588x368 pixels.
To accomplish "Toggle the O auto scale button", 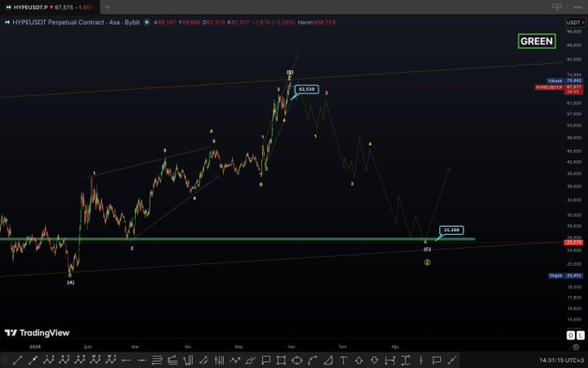I will pos(571,335).
